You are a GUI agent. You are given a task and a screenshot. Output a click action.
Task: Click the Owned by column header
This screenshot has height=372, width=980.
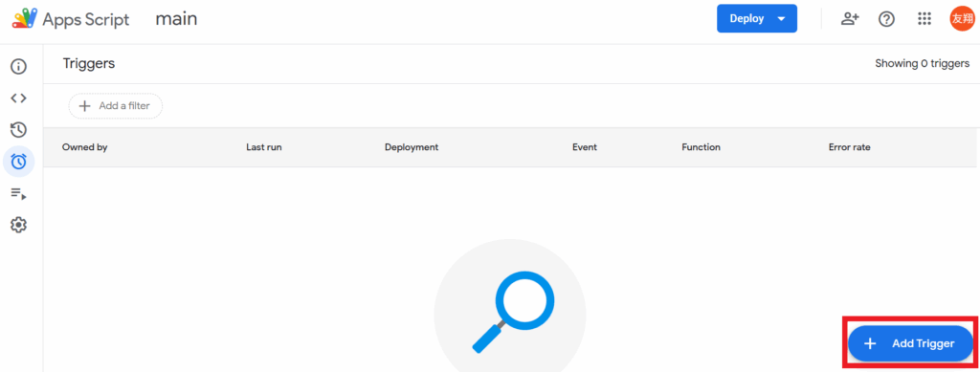pyautogui.click(x=85, y=147)
